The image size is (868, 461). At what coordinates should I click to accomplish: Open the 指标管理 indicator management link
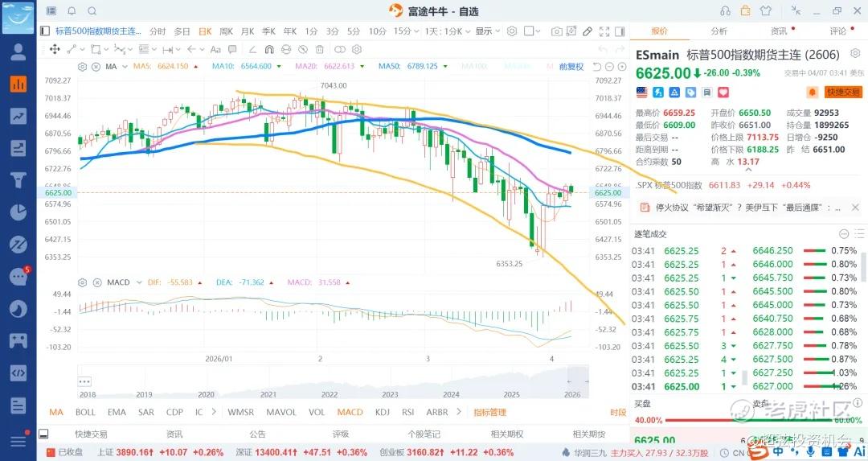tap(490, 412)
